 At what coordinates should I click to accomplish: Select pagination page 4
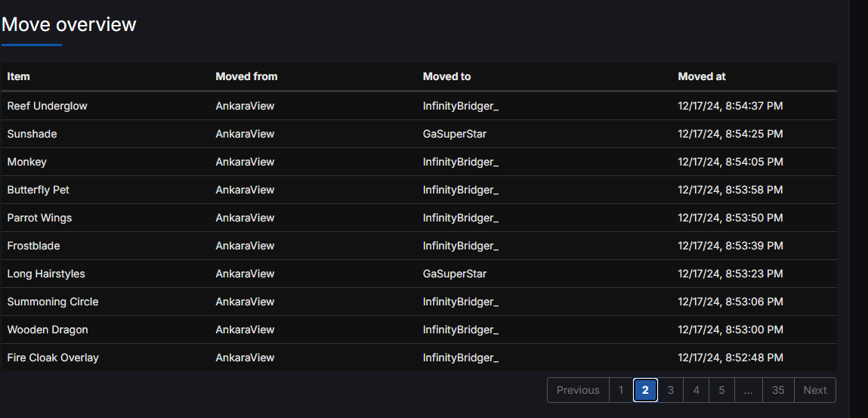click(696, 390)
